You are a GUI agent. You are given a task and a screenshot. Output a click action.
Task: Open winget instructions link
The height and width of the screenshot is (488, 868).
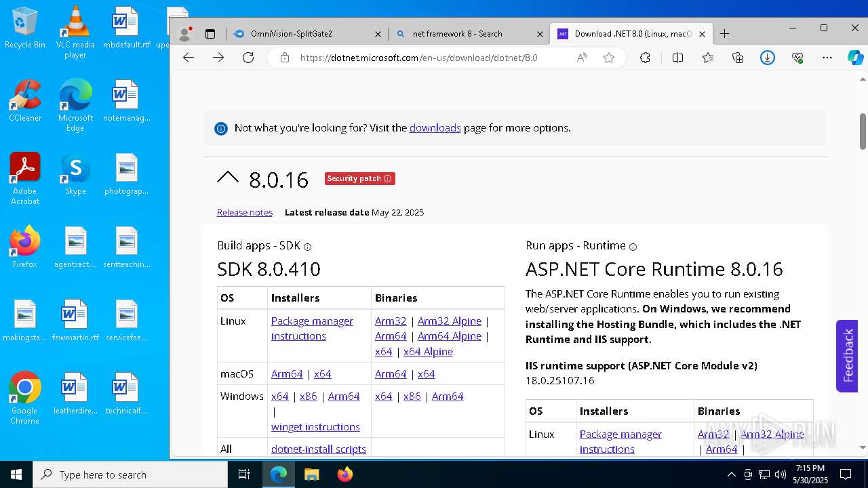coord(315,427)
